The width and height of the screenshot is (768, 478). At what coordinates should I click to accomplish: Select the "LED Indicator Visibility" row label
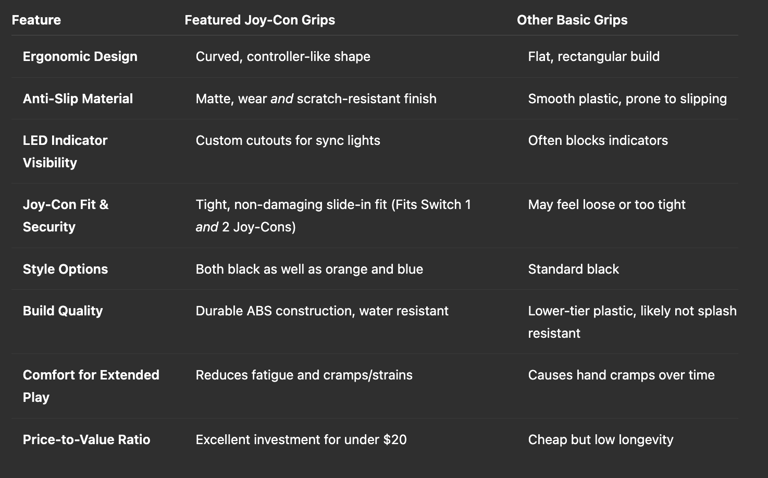point(65,151)
